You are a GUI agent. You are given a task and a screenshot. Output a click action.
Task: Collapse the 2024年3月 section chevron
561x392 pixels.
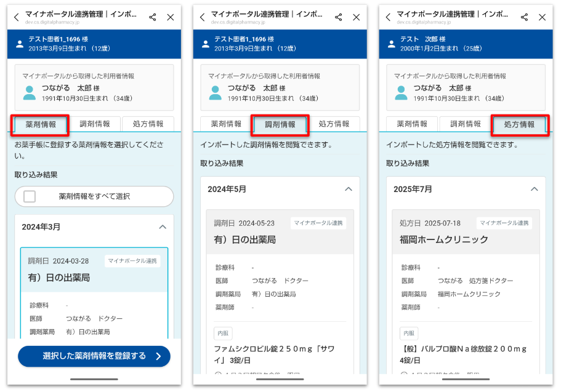[x=163, y=226]
